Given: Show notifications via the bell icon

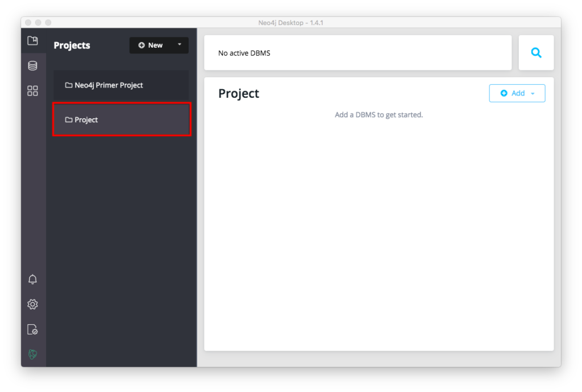Looking at the screenshot, I should (33, 280).
